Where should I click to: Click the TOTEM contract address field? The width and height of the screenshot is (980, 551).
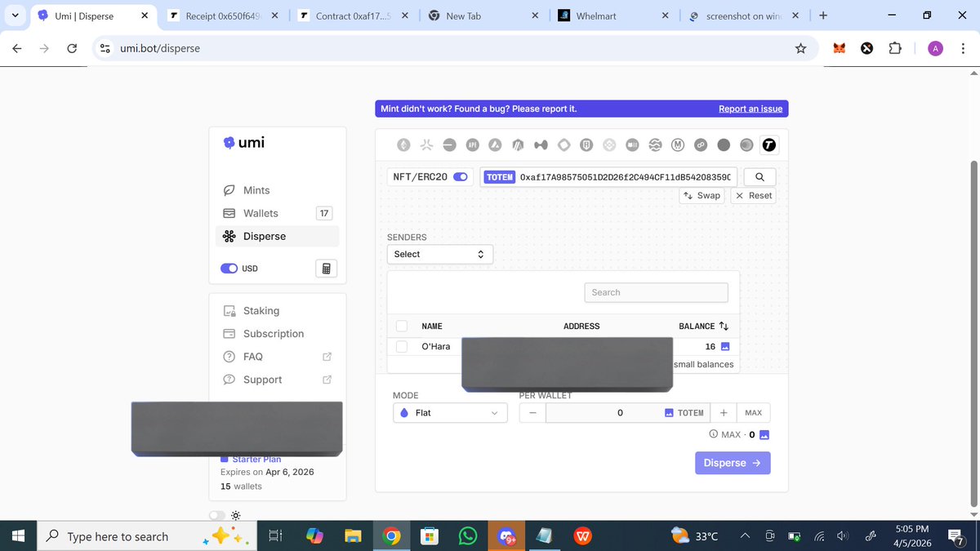[x=608, y=177]
